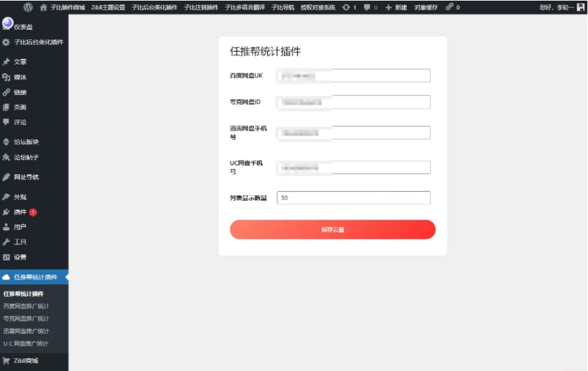Image resolution: width=588 pixels, height=371 pixels.
Task: Open 文章 (Posts) in the sidebar
Action: tap(20, 62)
